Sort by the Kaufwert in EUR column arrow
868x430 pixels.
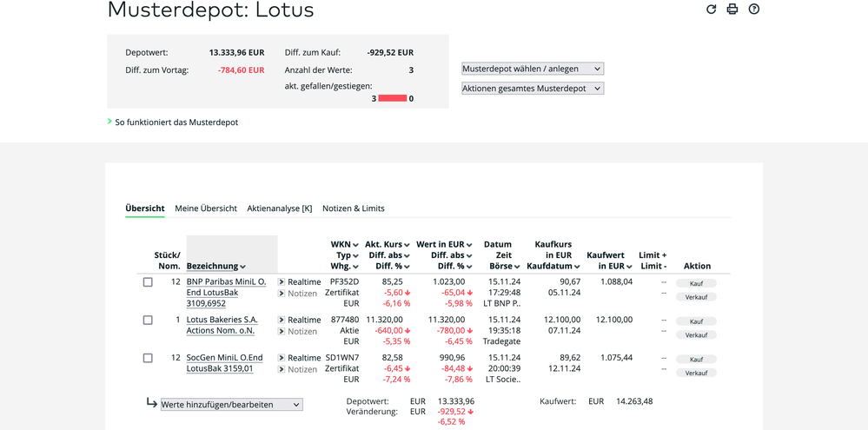(x=629, y=267)
